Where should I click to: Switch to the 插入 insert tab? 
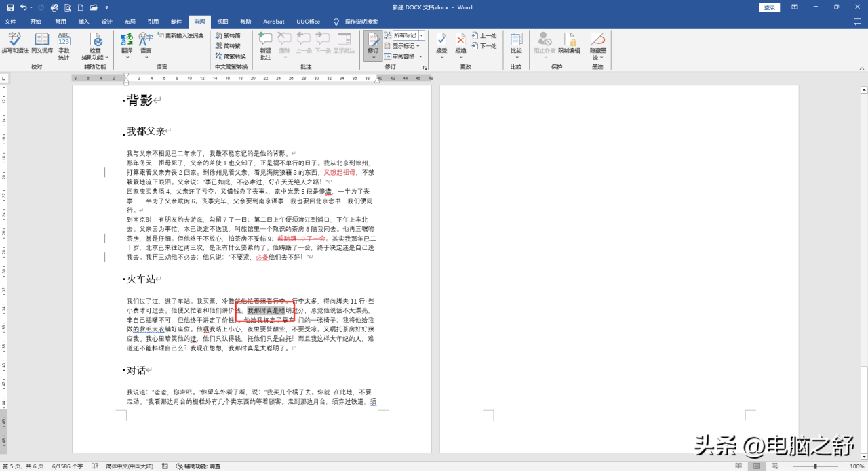coord(83,22)
